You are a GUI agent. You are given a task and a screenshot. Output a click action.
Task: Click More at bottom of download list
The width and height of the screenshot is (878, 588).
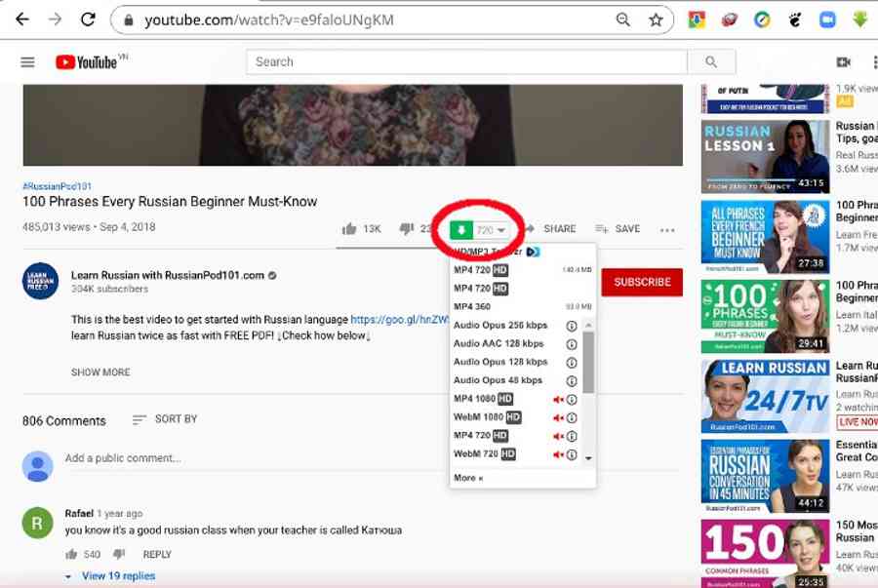(x=468, y=478)
